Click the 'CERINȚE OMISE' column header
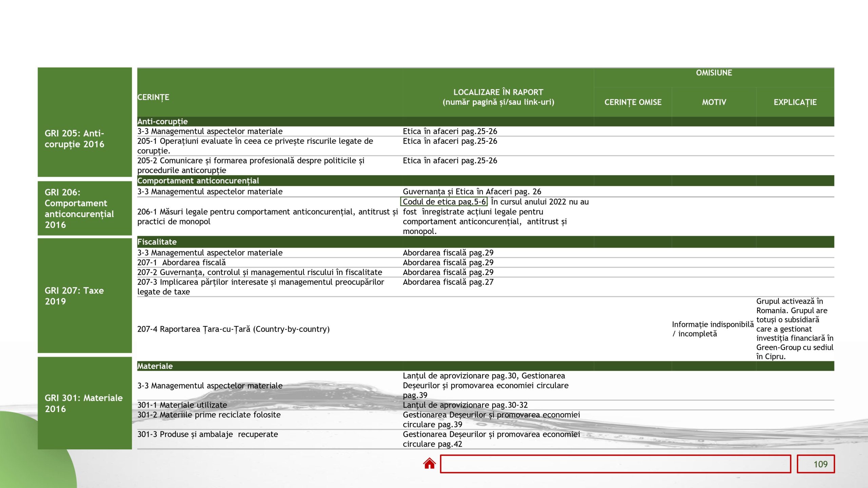This screenshot has width=868, height=488. pos(633,102)
